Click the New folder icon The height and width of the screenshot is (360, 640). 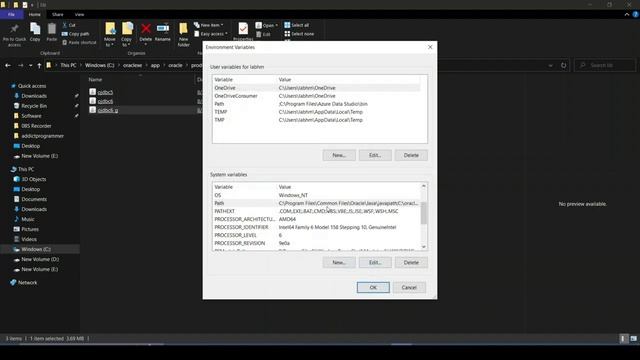coord(183,29)
